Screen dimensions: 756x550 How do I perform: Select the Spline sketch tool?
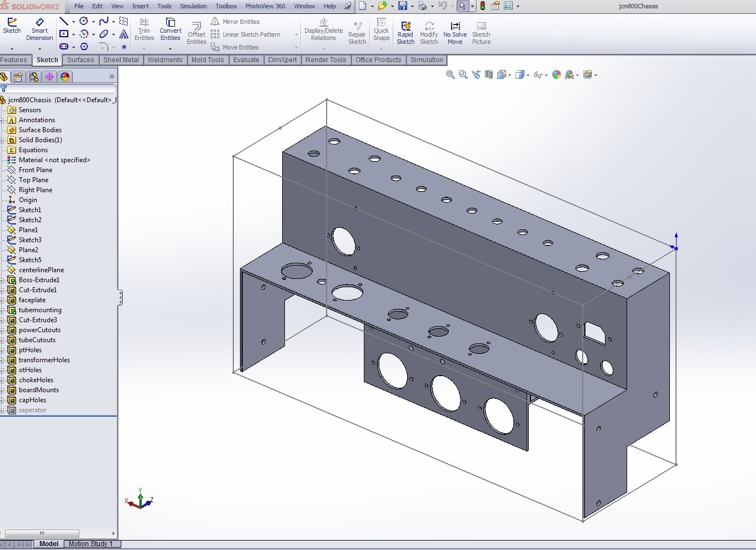click(104, 22)
